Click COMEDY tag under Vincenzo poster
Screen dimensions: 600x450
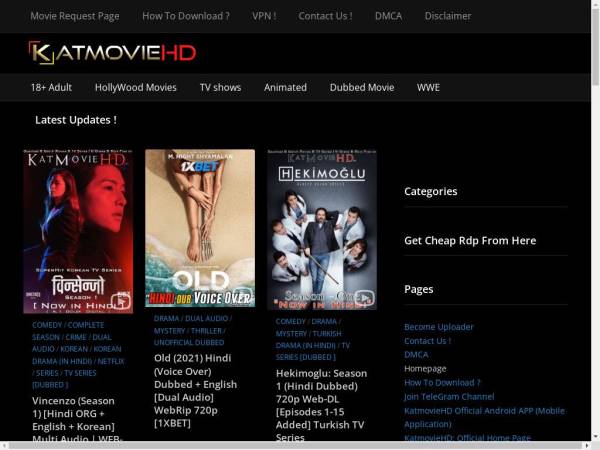pos(47,325)
